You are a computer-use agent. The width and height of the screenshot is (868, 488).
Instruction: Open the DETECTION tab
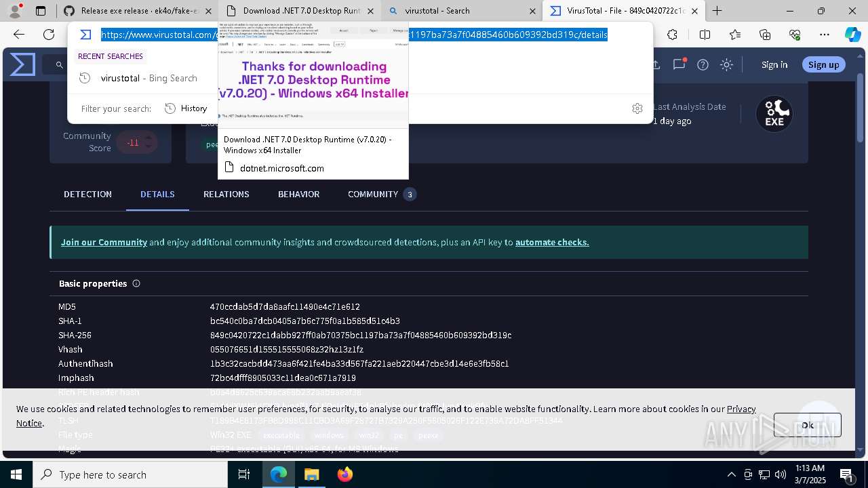coord(88,194)
